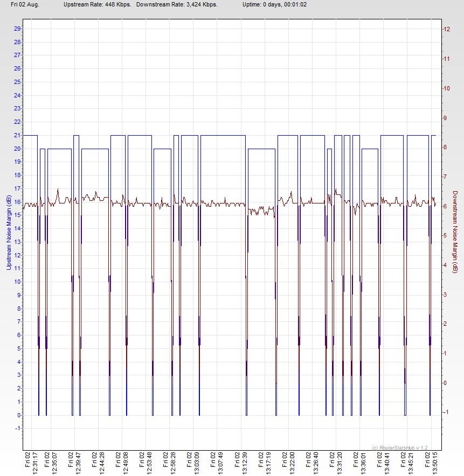Click the time label '13:36:01'

pos(363,463)
